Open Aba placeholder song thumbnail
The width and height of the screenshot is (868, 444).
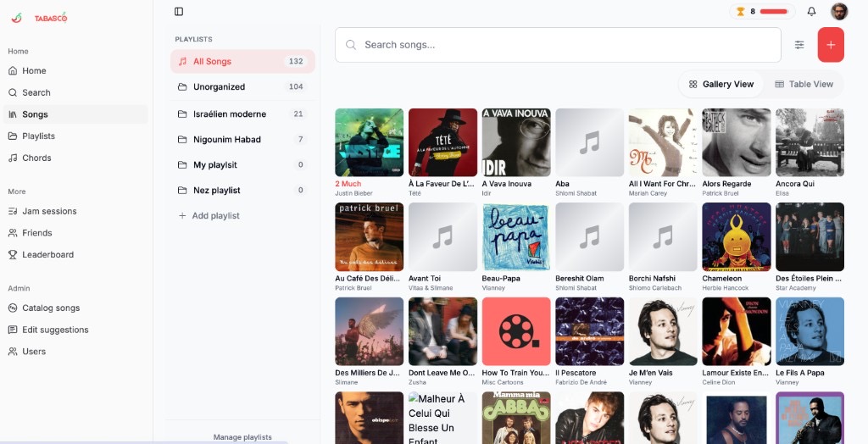click(x=590, y=142)
